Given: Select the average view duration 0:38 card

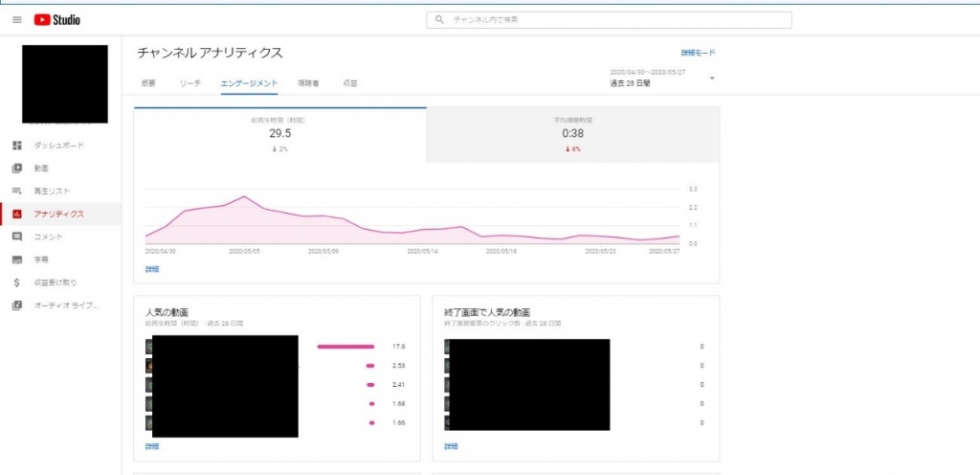Looking at the screenshot, I should click(x=572, y=134).
